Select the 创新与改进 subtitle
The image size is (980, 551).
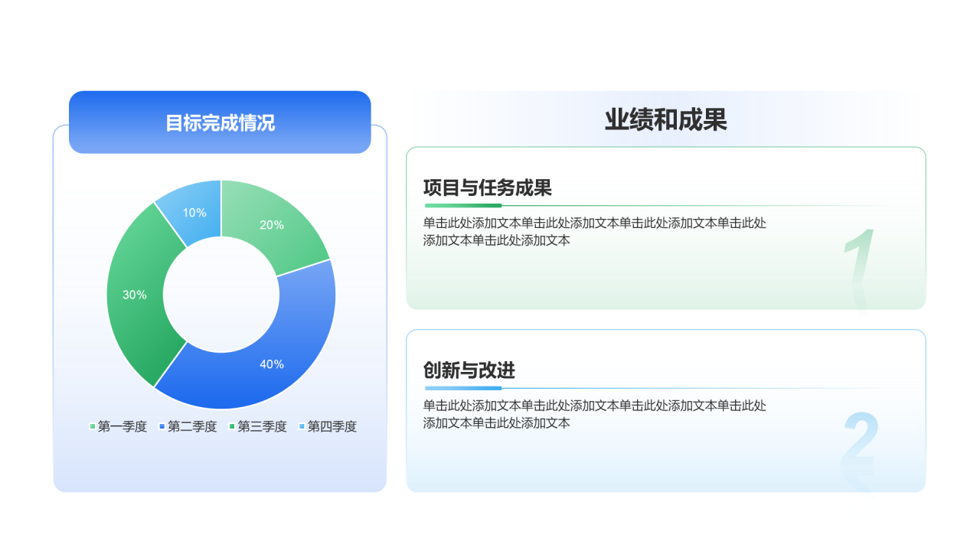point(469,370)
